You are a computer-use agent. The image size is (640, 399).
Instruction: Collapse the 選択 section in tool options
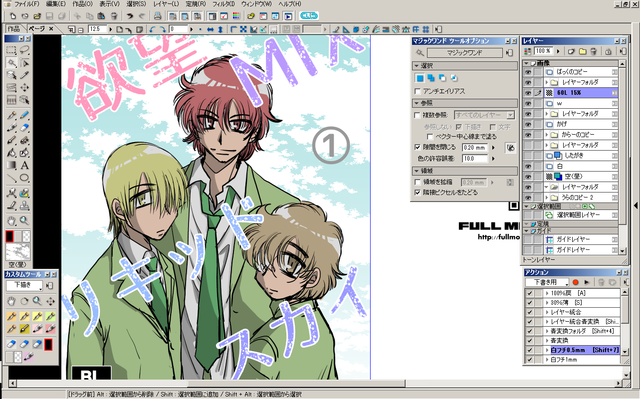416,66
